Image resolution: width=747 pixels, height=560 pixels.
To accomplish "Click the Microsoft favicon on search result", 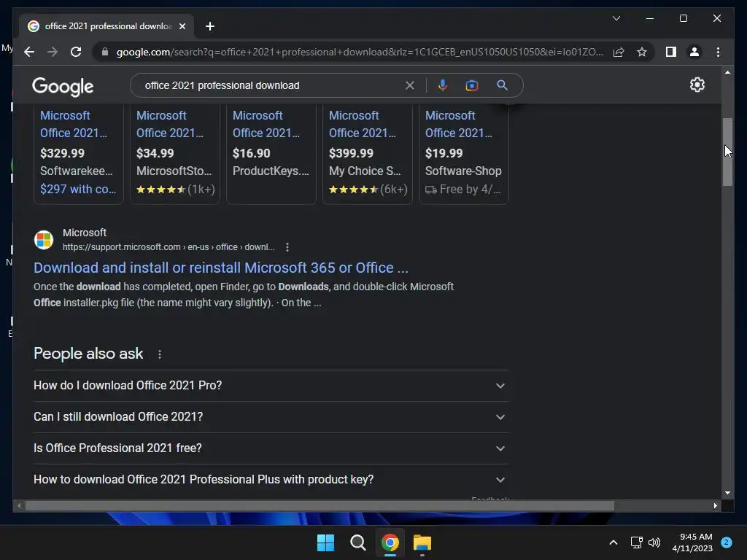I will pos(44,239).
